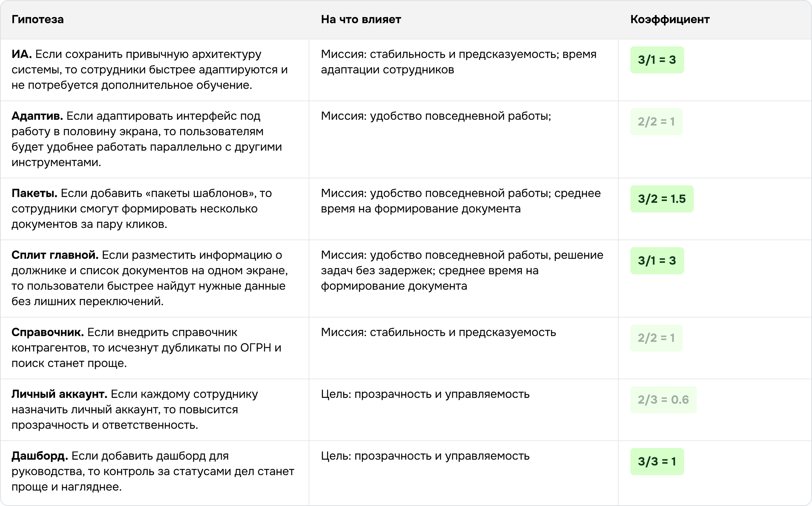
Task: Select the "Коэффициент" column header
Action: pyautogui.click(x=670, y=19)
